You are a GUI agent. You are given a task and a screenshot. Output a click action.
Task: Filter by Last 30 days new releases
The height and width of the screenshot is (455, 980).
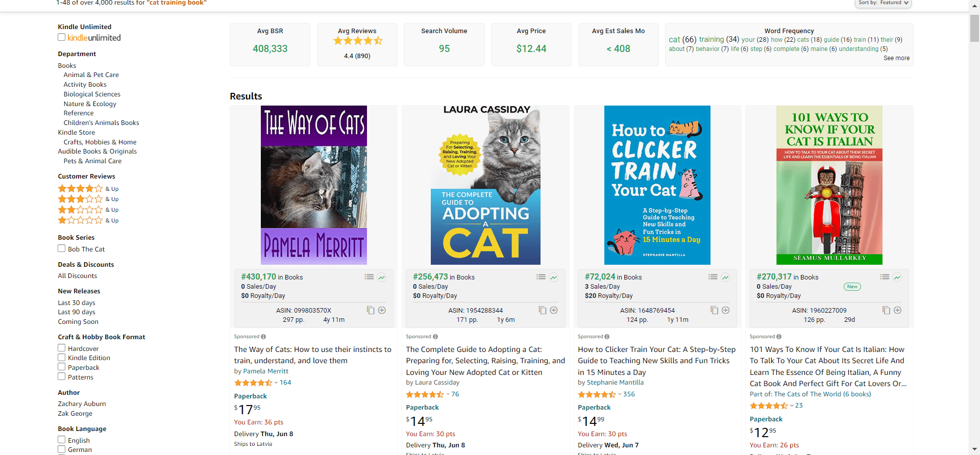pos(77,303)
